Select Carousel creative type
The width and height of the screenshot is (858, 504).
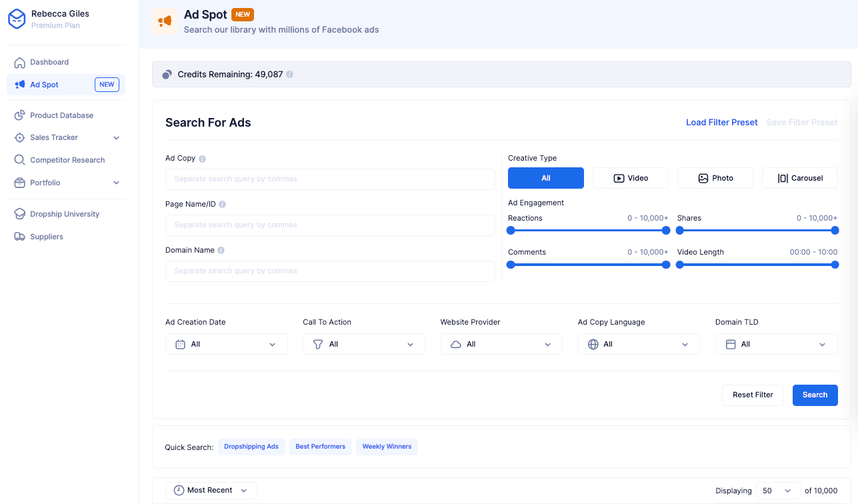point(799,178)
